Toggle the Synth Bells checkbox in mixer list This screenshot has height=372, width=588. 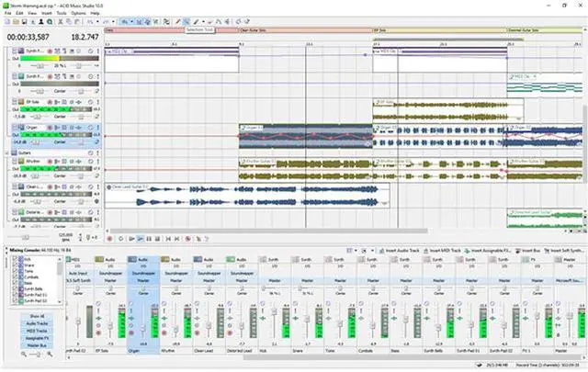coord(15,289)
